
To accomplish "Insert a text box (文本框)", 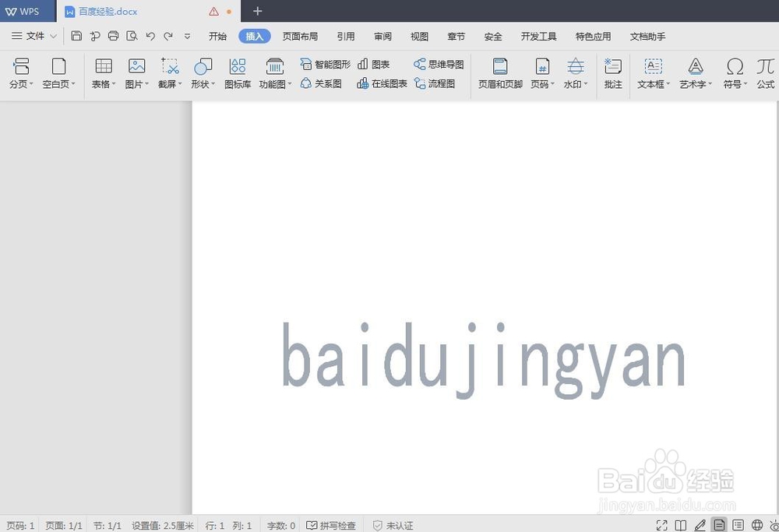I will (654, 73).
